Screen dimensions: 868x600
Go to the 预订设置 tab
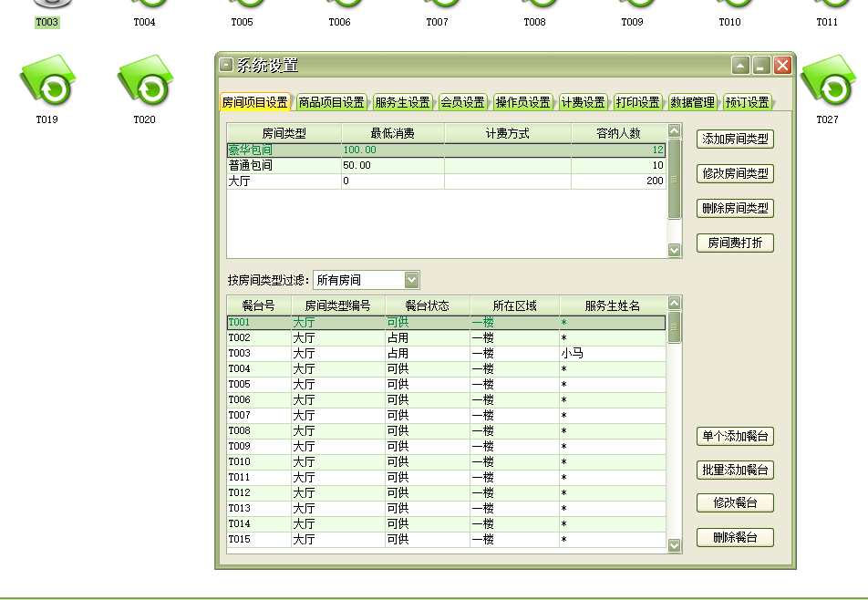748,102
